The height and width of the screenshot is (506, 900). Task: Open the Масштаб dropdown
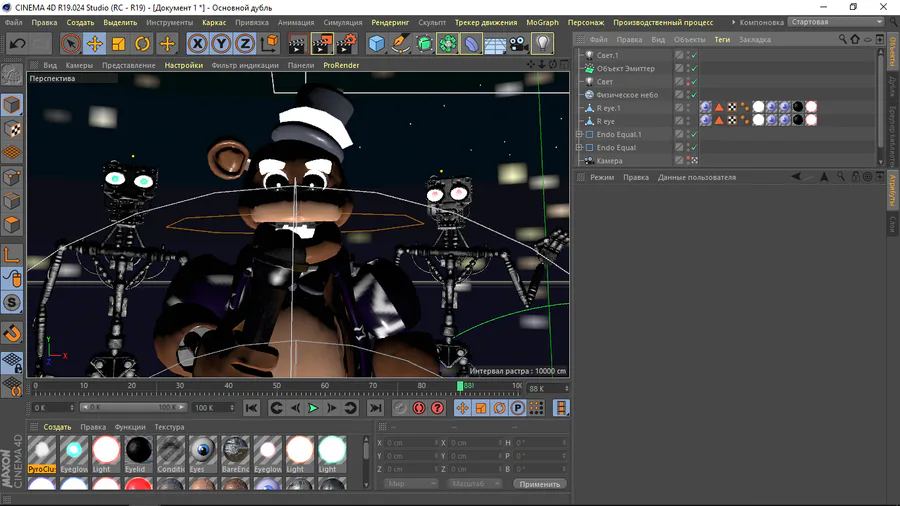(x=474, y=484)
